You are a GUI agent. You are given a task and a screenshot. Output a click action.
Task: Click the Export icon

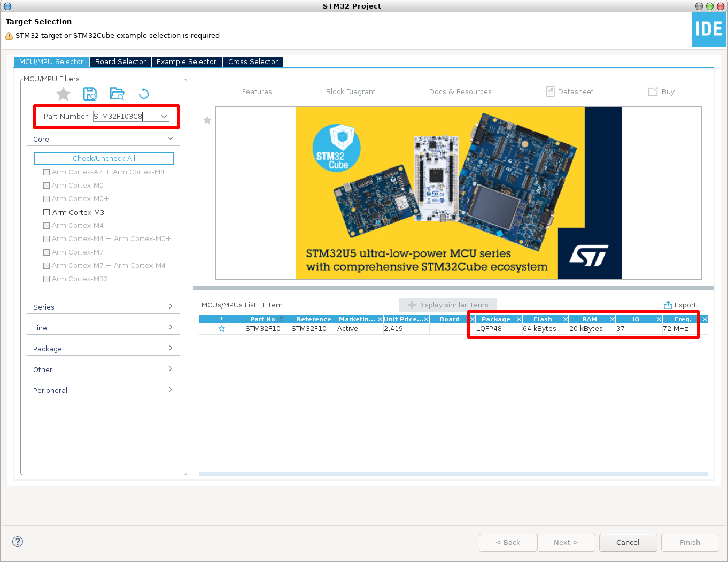coord(668,305)
